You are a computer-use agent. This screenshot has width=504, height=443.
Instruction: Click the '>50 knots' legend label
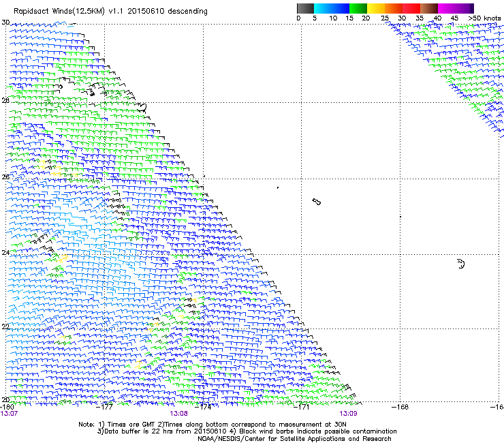click(484, 18)
